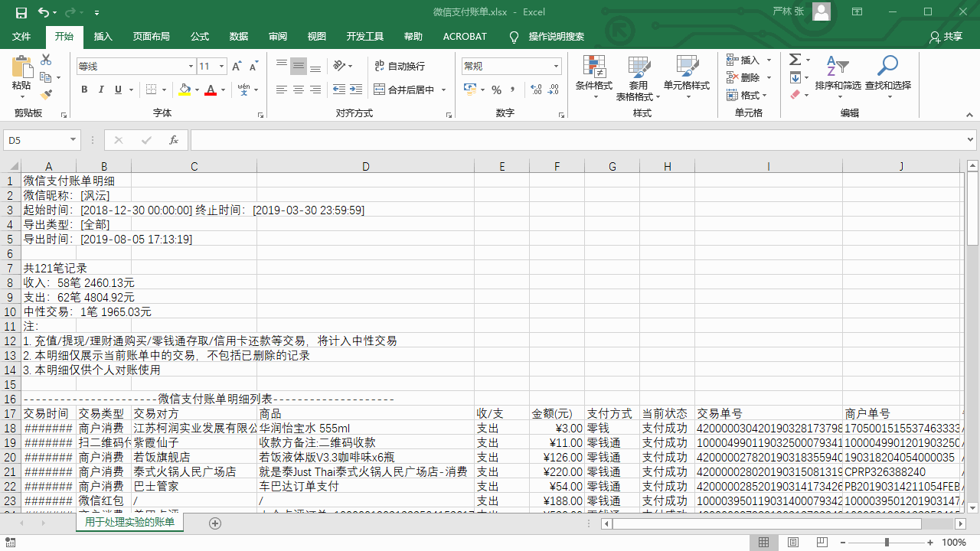The width and height of the screenshot is (980, 551).
Task: Open the 等线 font name dropdown
Action: point(191,67)
